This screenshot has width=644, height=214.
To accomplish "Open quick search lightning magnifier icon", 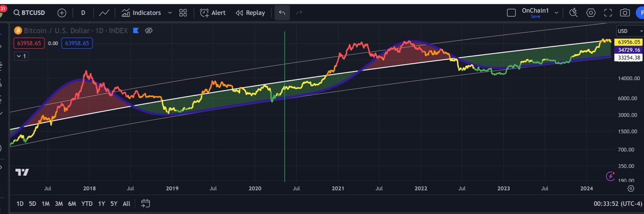I will [x=573, y=13].
